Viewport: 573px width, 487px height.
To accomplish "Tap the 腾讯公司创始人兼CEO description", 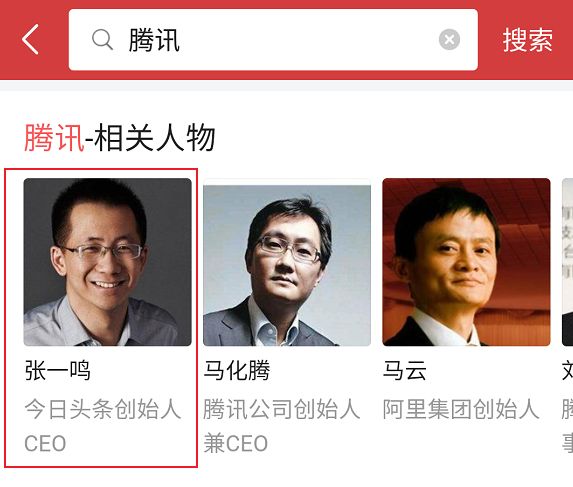I will click(x=282, y=426).
